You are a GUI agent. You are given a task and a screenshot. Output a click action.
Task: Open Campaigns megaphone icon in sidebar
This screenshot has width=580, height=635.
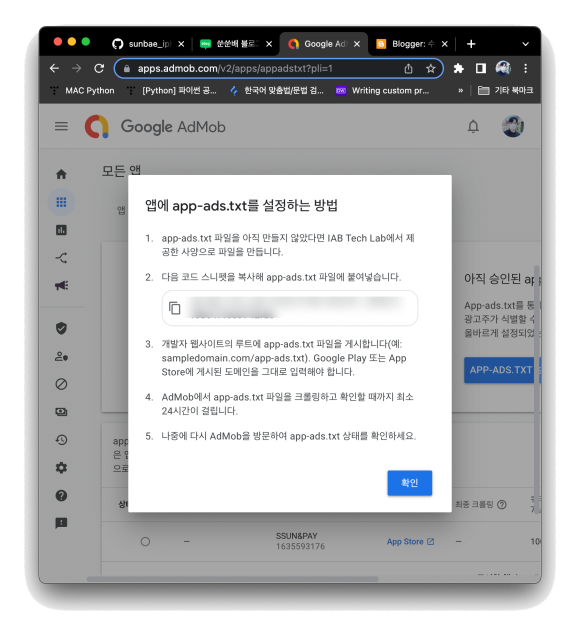[x=61, y=286]
